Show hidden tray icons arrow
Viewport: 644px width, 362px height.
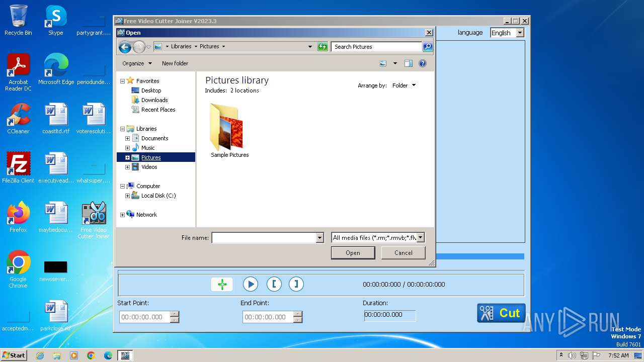[561, 355]
